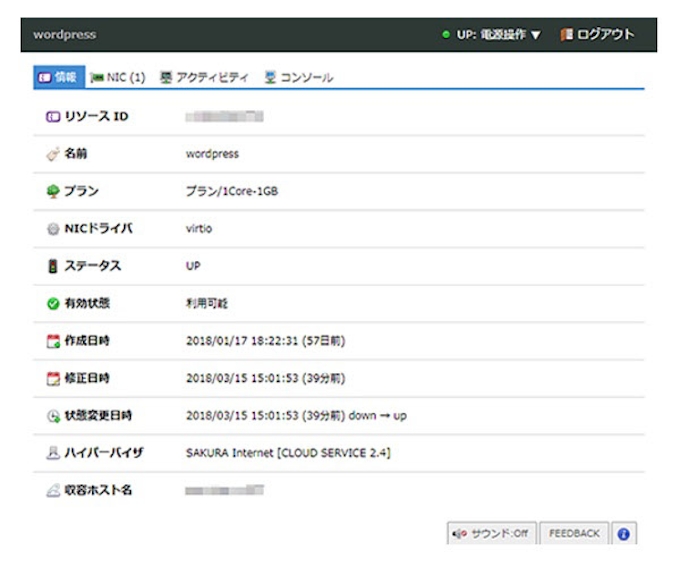Click the tree icon beside プラン
Image resolution: width=680 pixels, height=567 pixels.
click(x=52, y=191)
